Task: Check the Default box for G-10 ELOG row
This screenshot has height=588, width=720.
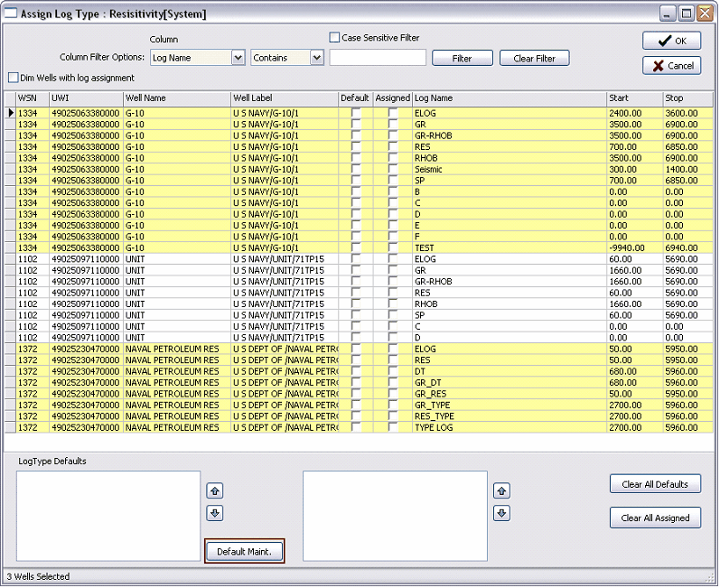Action: 356,113
